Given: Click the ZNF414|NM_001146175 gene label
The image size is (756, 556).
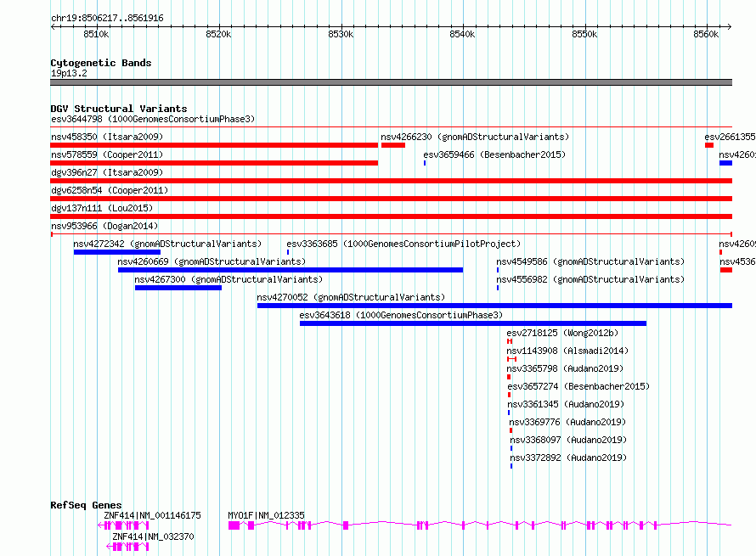Looking at the screenshot, I should pos(152,515).
